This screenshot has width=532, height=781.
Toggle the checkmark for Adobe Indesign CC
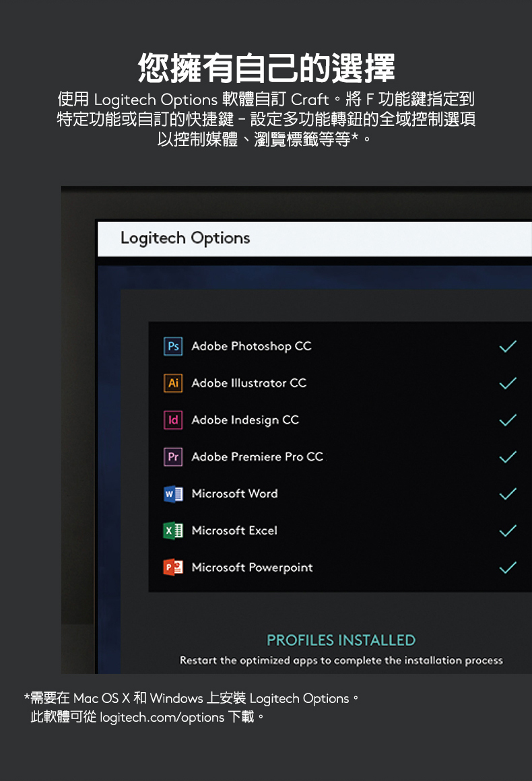[x=508, y=420]
